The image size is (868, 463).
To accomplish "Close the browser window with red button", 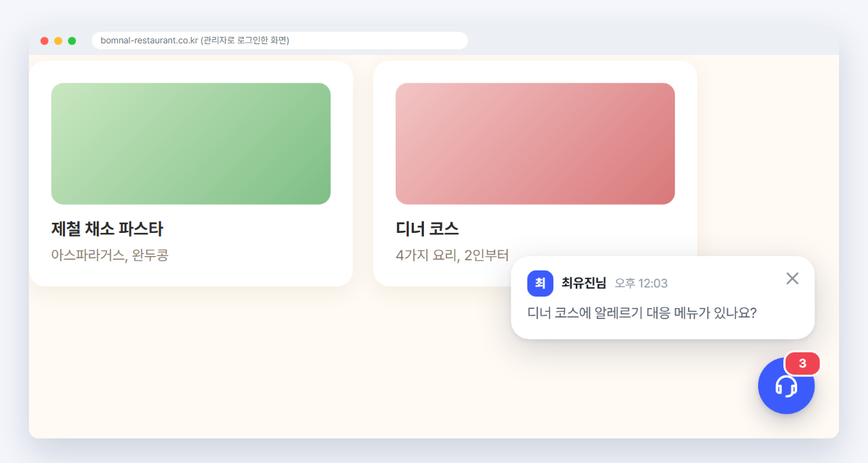I will coord(45,41).
